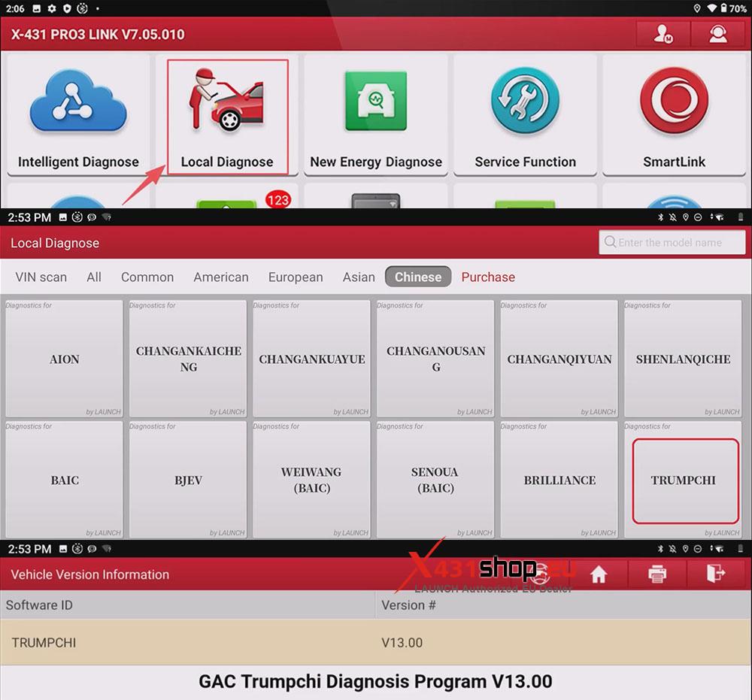Click X-431 PRO3 LINK V7.05.010 title
752x700 pixels.
[x=98, y=35]
